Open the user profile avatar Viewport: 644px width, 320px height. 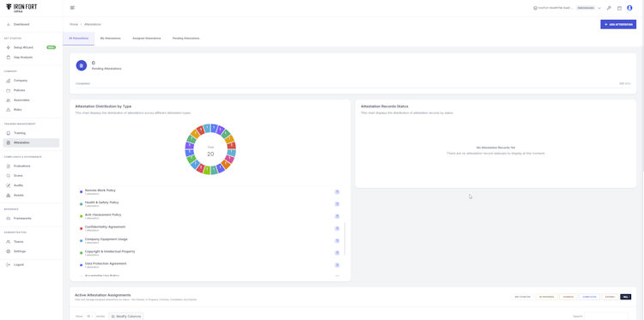click(x=629, y=8)
